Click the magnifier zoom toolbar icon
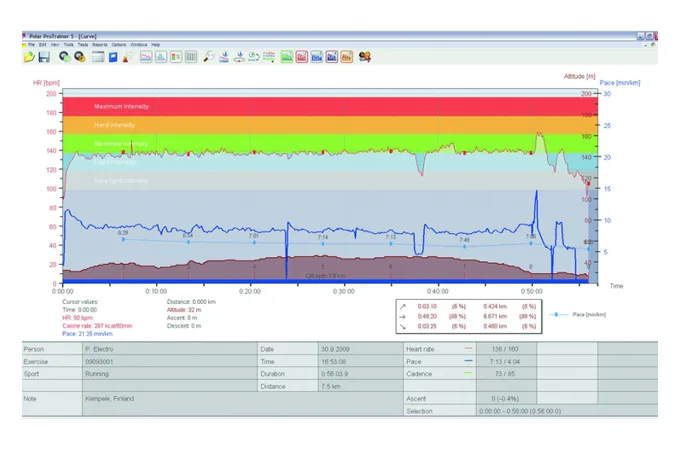This screenshot has height=450, width=681. tap(209, 57)
